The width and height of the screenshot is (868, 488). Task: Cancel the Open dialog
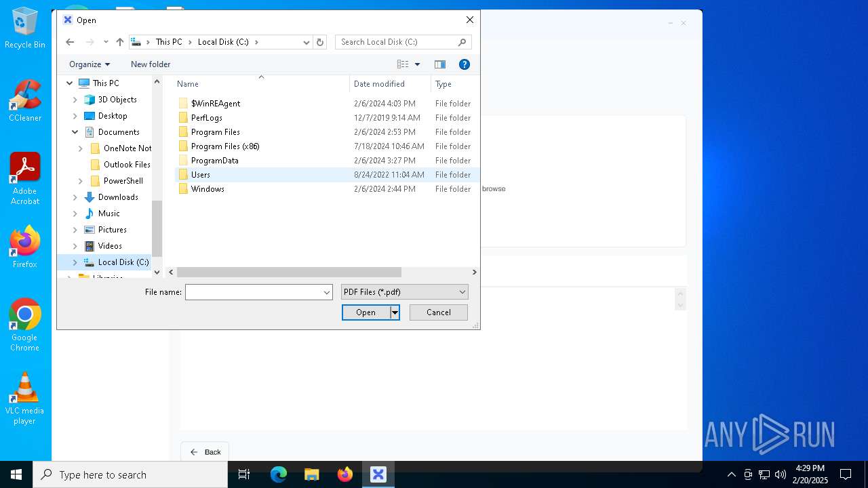(x=439, y=312)
